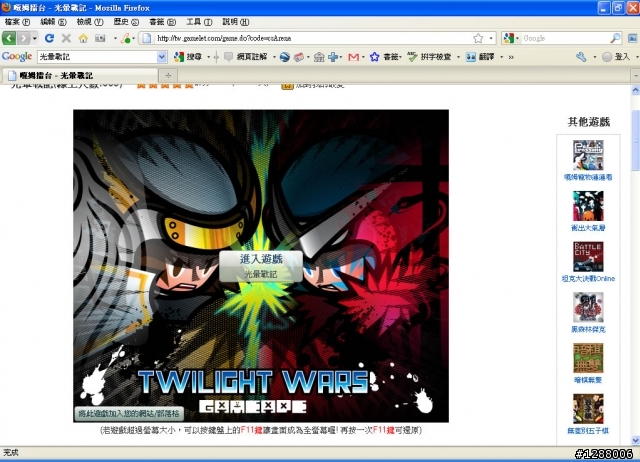Open the 說明 (H) menu

coord(236,22)
